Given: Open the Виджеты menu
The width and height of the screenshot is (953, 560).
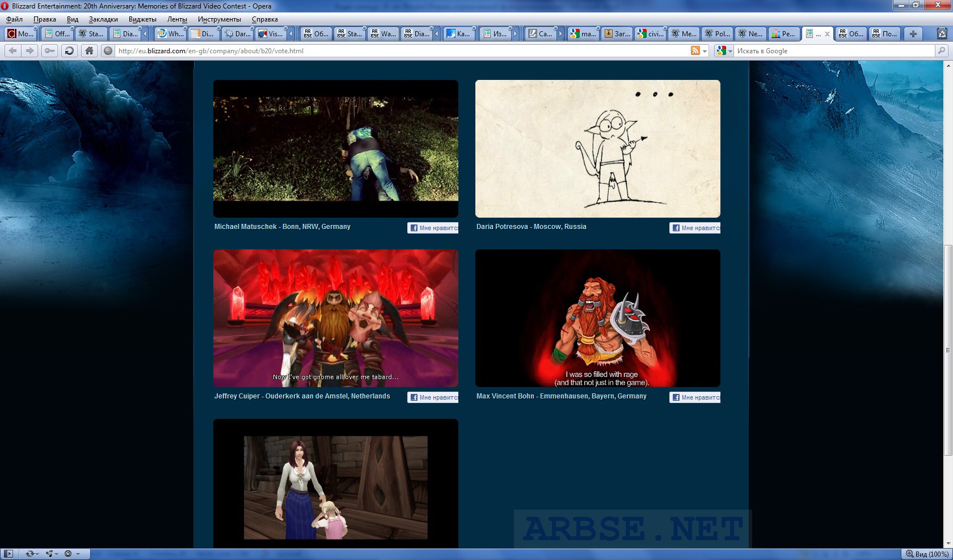Looking at the screenshot, I should [x=142, y=19].
